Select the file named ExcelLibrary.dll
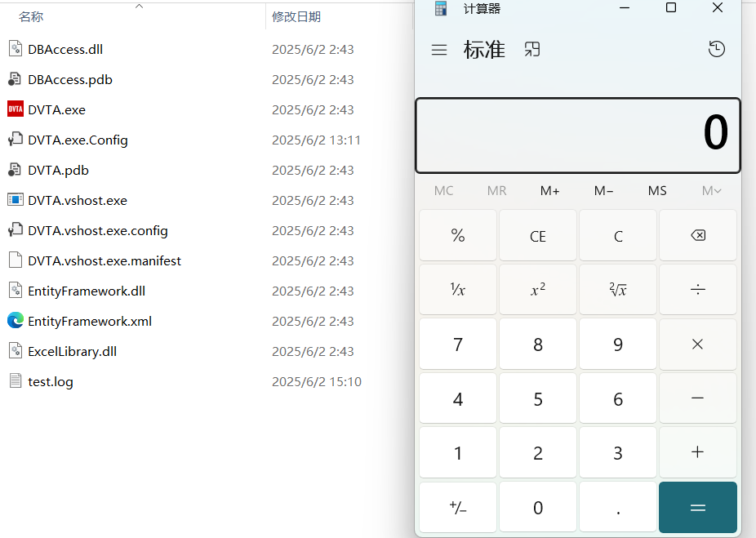The image size is (756, 538). (73, 351)
